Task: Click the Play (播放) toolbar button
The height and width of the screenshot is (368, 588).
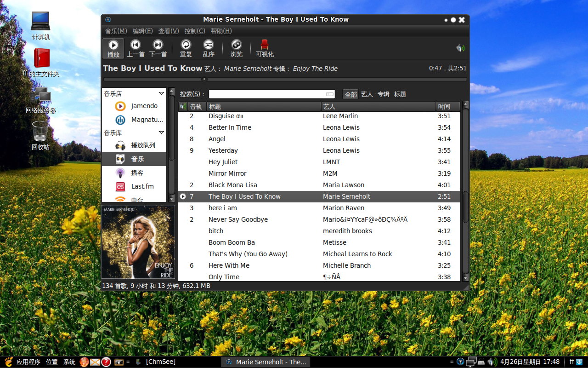Action: click(x=113, y=49)
